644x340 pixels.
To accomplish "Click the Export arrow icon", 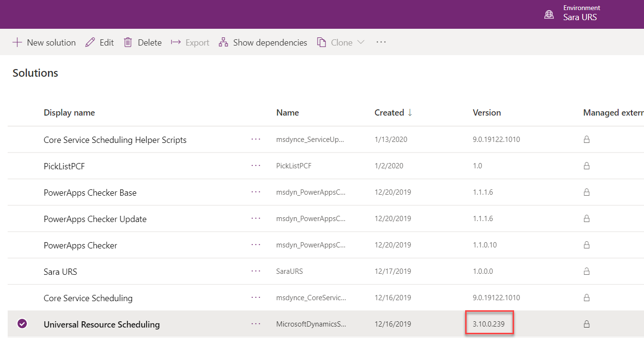I will click(176, 42).
